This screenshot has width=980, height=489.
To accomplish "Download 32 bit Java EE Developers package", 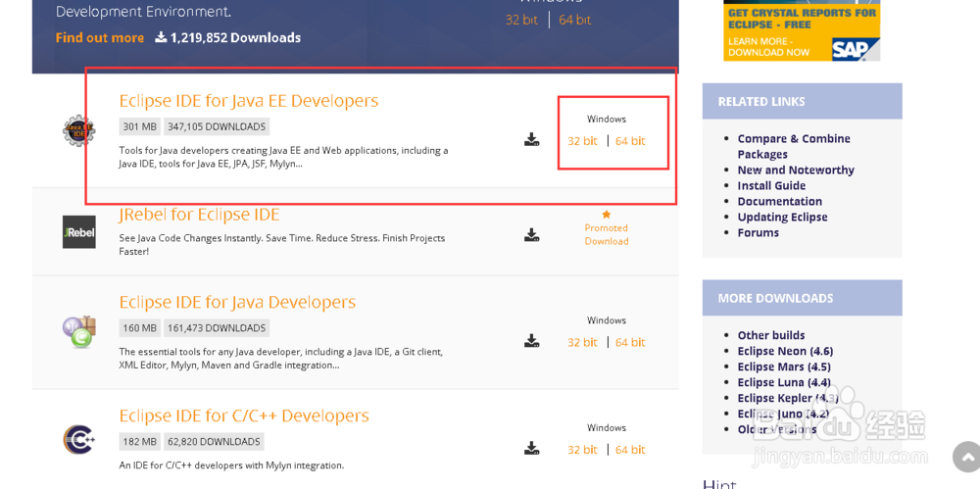I will coord(582,141).
